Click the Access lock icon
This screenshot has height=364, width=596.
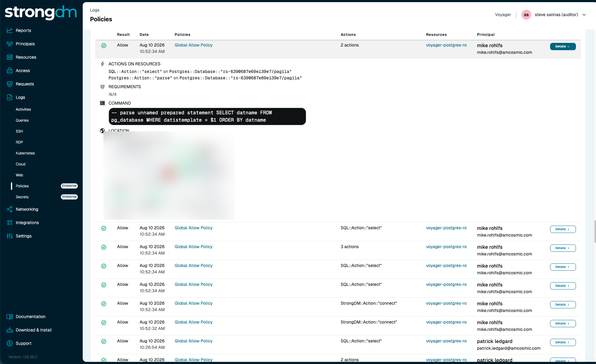pyautogui.click(x=10, y=71)
